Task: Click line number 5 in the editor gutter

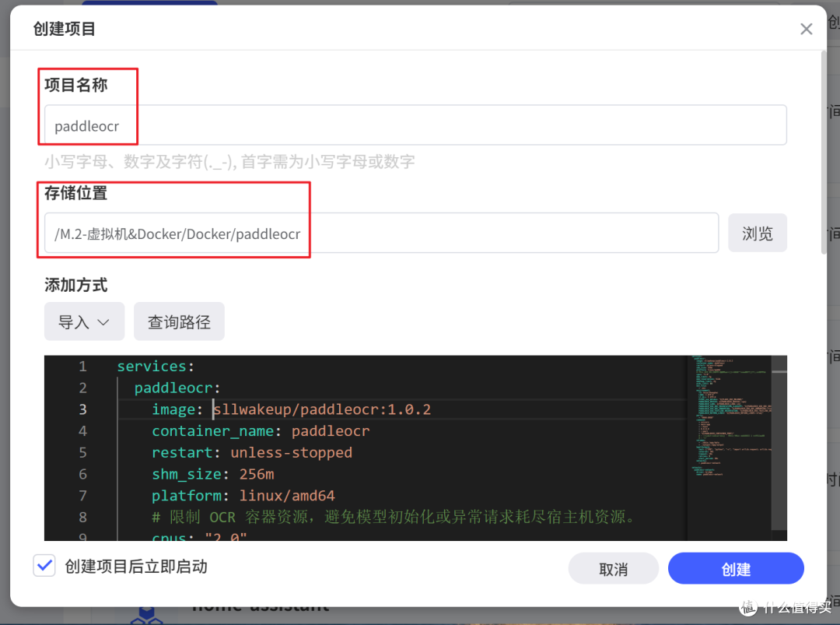Action: (x=82, y=452)
